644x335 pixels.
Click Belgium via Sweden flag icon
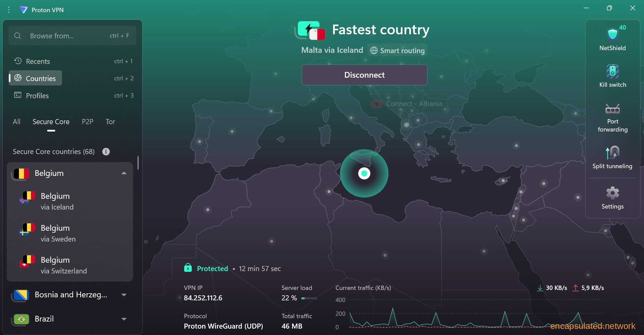(28, 229)
